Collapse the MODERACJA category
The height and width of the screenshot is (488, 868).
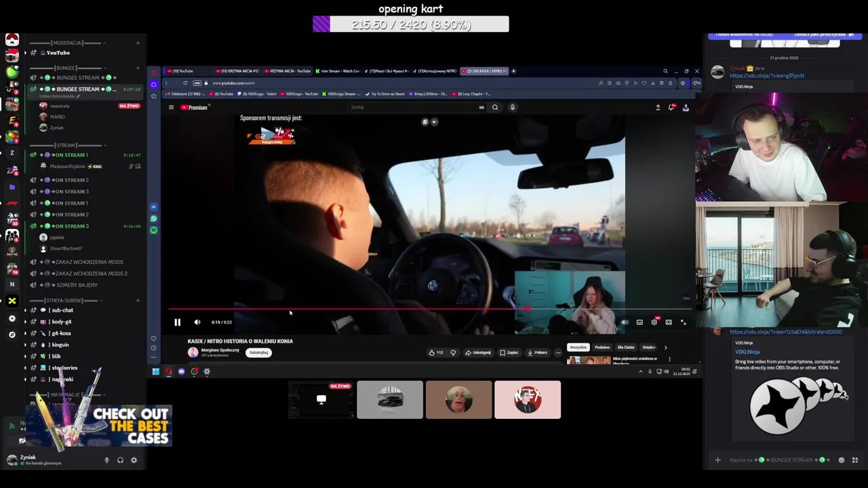tap(66, 43)
